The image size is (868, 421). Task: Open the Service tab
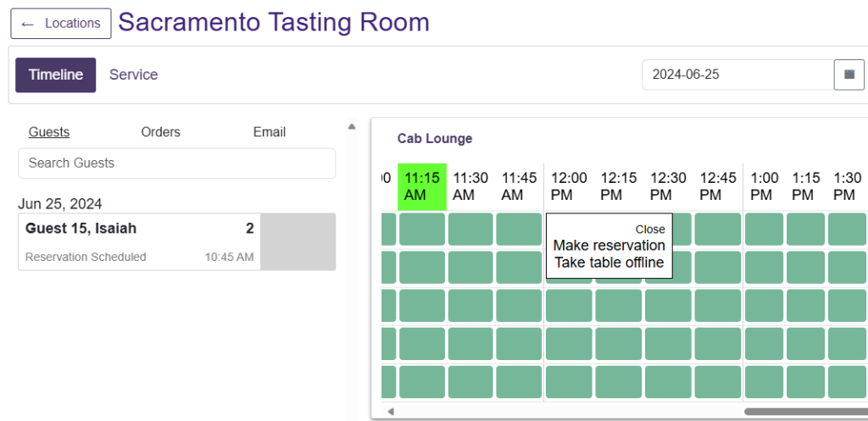pos(134,75)
